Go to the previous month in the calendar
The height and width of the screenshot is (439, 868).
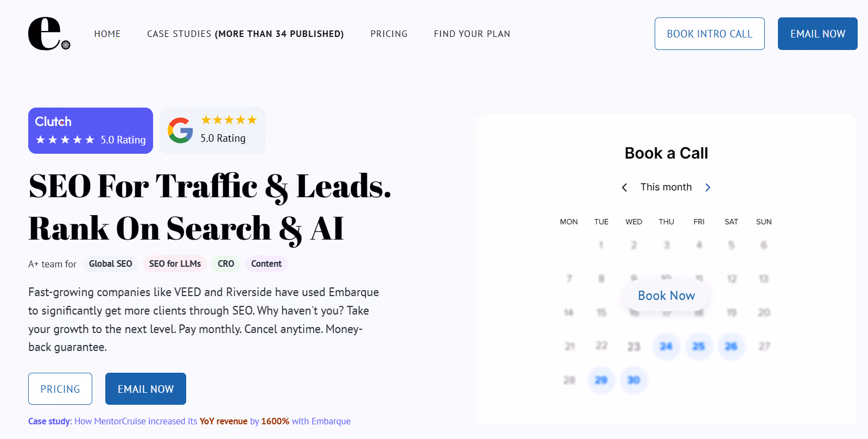(624, 187)
